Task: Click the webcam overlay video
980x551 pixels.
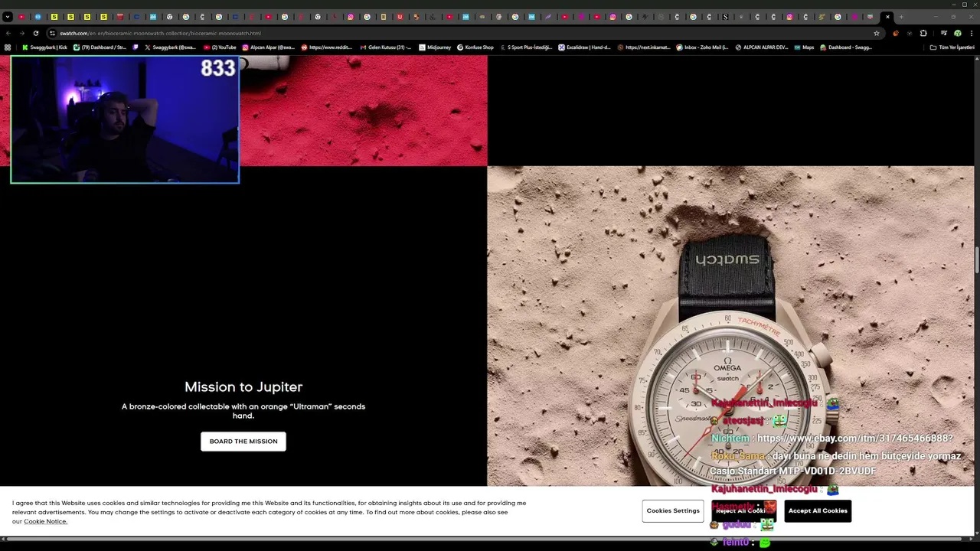Action: [x=125, y=120]
